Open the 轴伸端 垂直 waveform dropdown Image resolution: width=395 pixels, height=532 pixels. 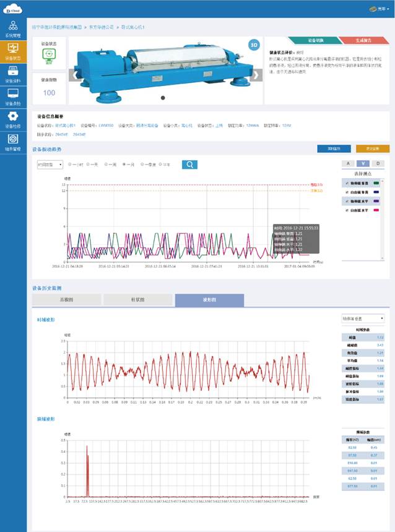click(x=363, y=319)
